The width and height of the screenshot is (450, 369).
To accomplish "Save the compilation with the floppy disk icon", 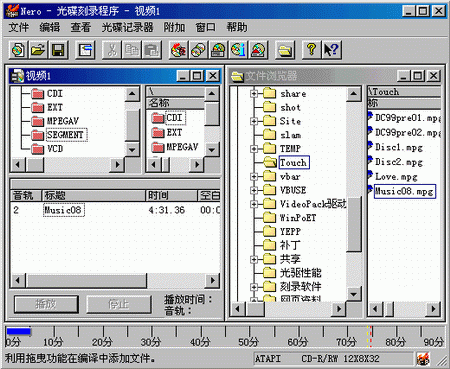I will (58, 50).
